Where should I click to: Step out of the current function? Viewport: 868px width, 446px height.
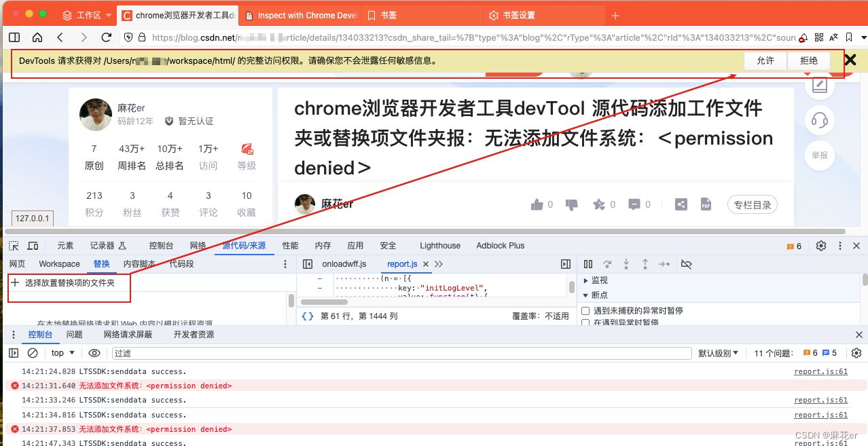point(645,263)
